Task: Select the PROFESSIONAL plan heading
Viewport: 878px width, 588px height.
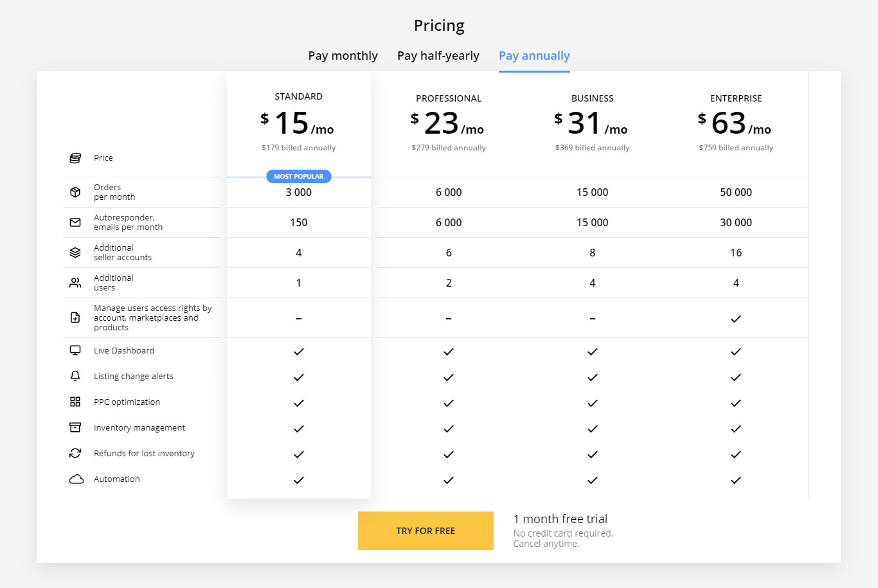Action: point(449,98)
